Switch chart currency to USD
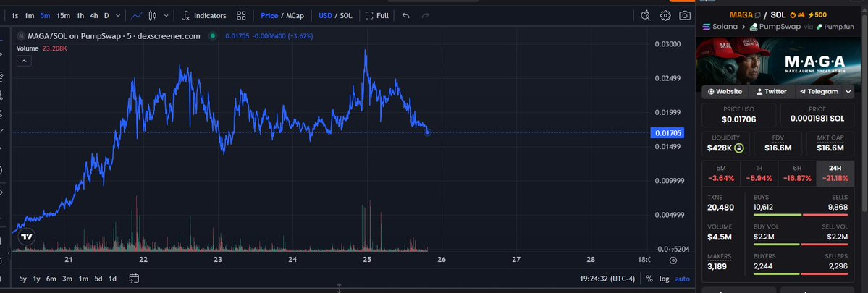This screenshot has height=293, width=868. [x=326, y=15]
